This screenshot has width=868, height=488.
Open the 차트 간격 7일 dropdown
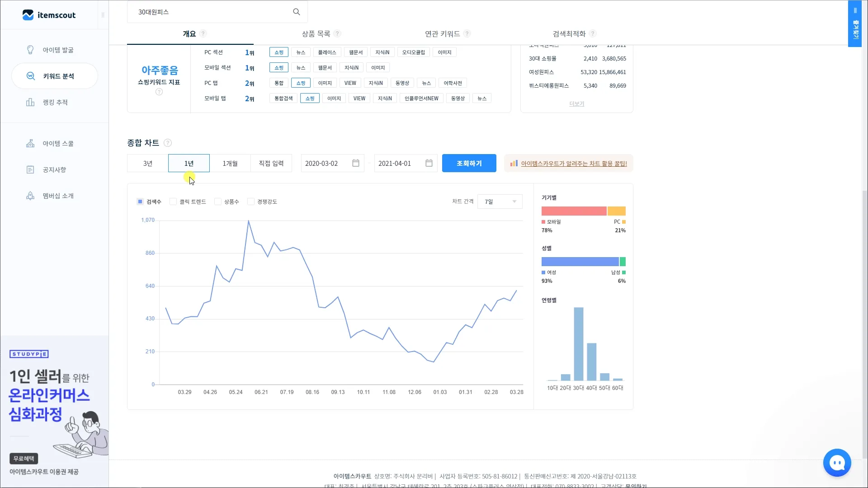point(500,202)
